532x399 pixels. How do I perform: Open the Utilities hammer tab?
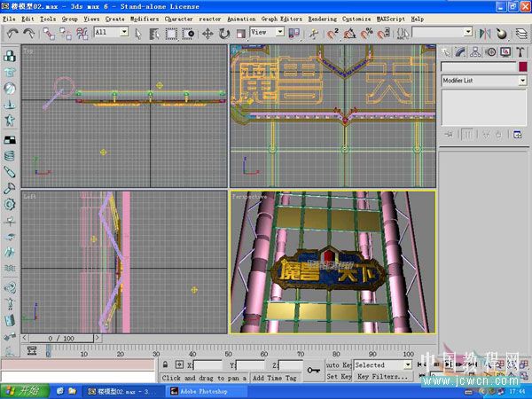click(x=520, y=51)
